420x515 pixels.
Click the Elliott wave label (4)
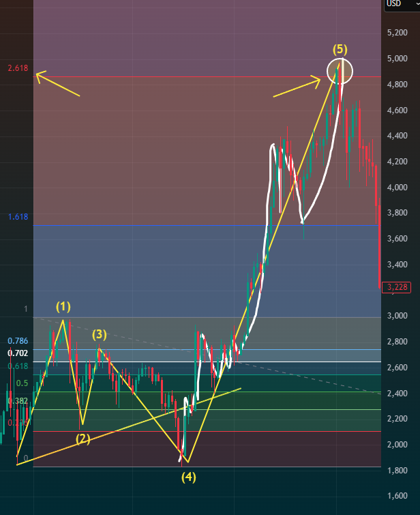pos(188,477)
